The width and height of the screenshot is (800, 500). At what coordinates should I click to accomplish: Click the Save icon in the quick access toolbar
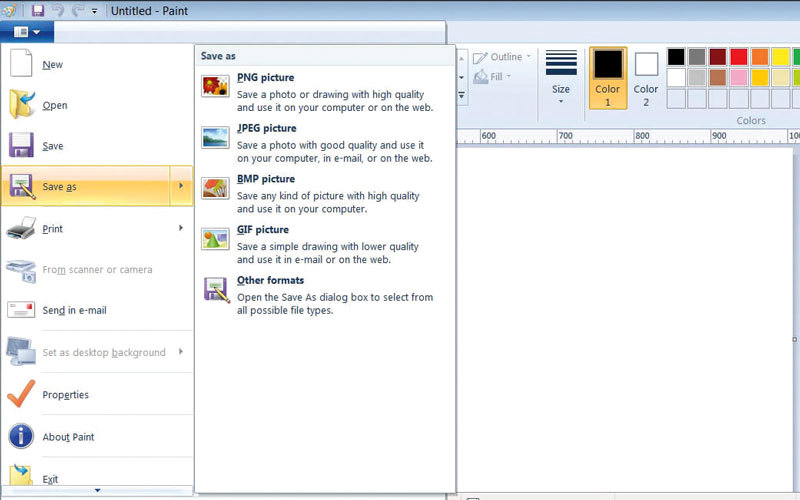point(38,10)
